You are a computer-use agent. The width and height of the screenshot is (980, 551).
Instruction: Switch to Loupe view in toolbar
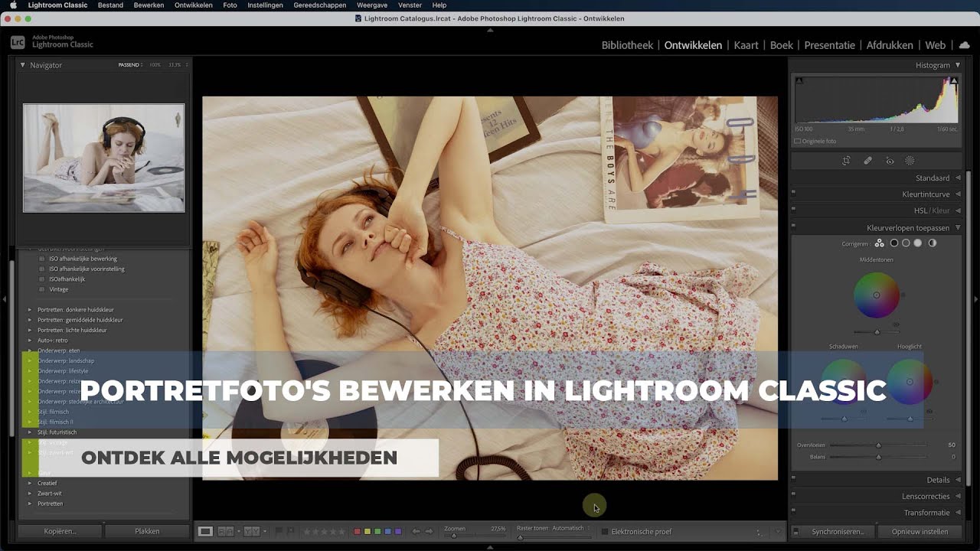[x=205, y=531]
